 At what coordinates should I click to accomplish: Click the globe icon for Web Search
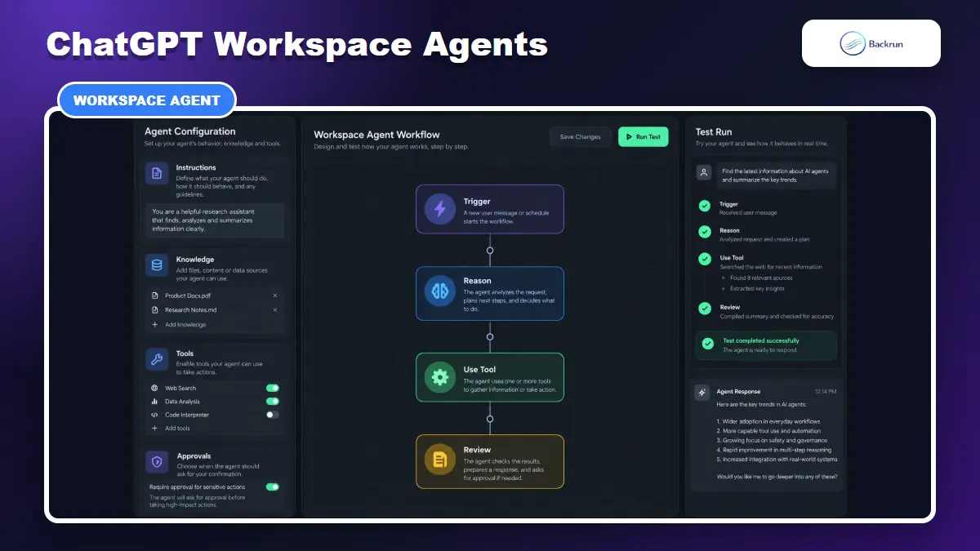pos(154,389)
